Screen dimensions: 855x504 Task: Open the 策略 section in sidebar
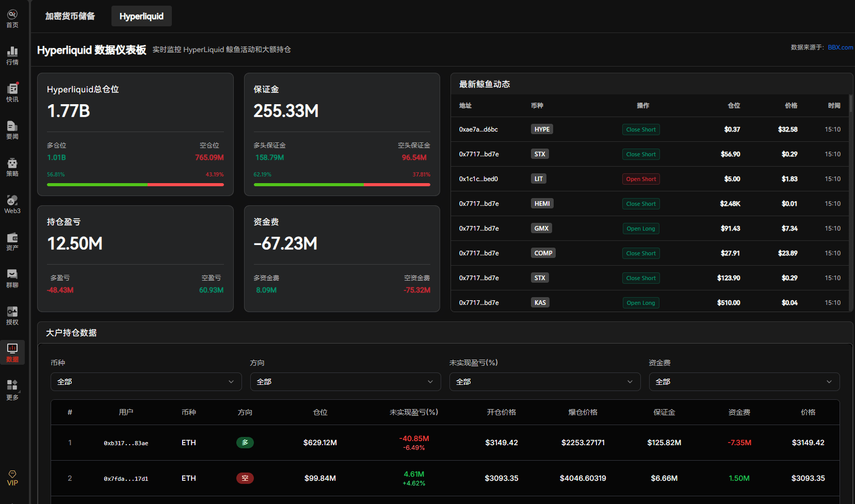click(12, 166)
